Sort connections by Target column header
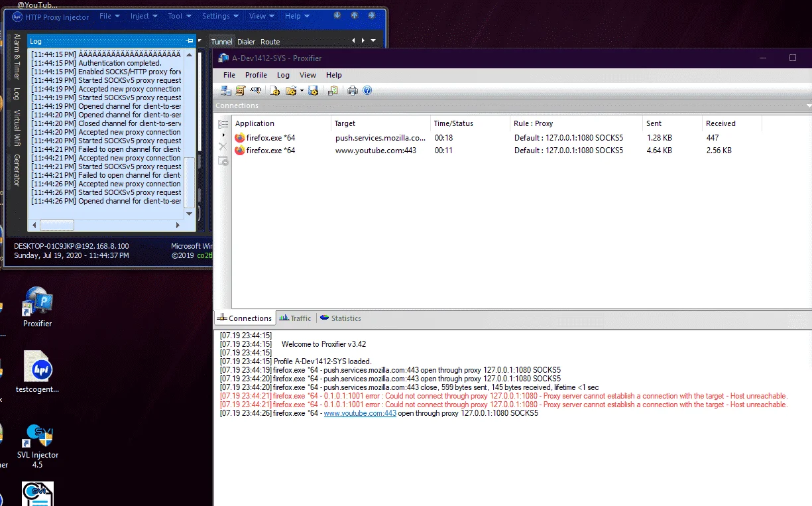Viewport: 812px width, 506px height. click(x=380, y=123)
